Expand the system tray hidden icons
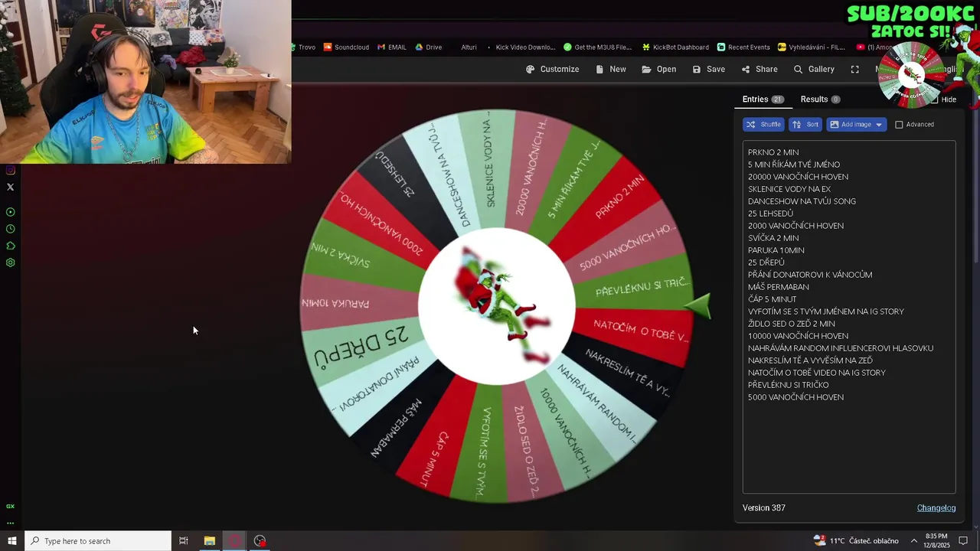This screenshot has width=980, height=551. click(913, 541)
